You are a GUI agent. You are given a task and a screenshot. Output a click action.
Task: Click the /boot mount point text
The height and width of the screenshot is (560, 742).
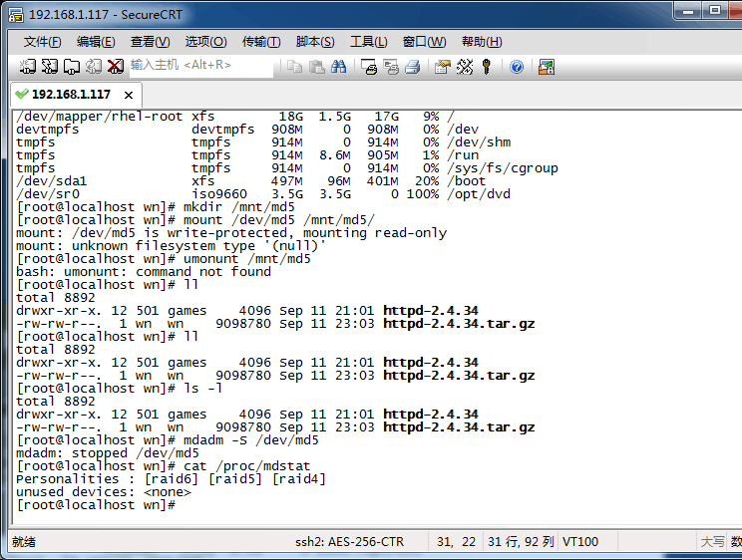[467, 181]
